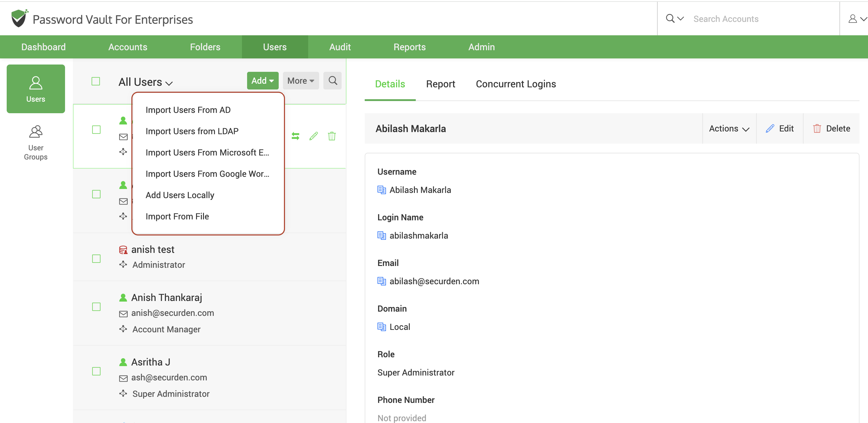Image resolution: width=868 pixels, height=423 pixels.
Task: Click the copy icon beside Domain Local
Action: point(381,327)
